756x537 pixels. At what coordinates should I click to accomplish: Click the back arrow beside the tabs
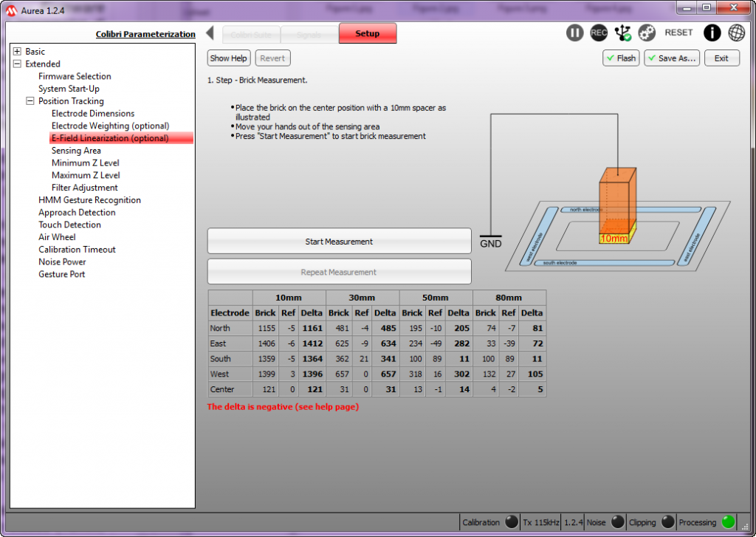pyautogui.click(x=210, y=33)
